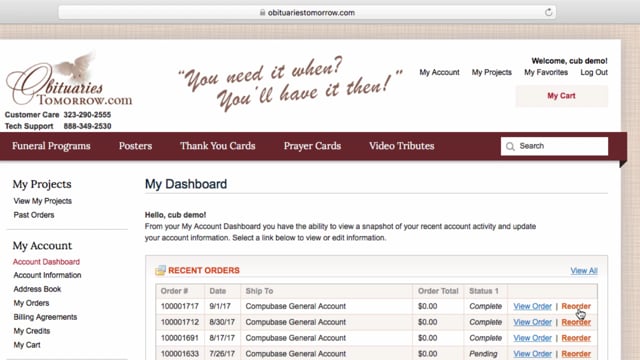Open the Posters menu
This screenshot has height=360, width=640.
136,146
